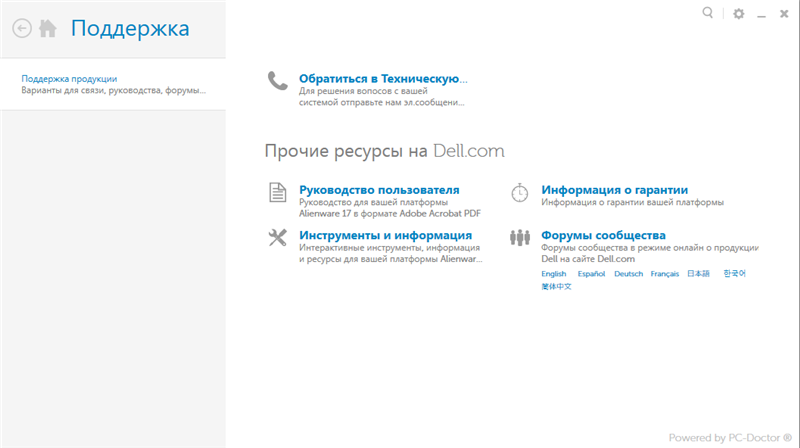
Task: Click the 'Прочие ресурсы на Dell.com' heading
Action: [384, 151]
